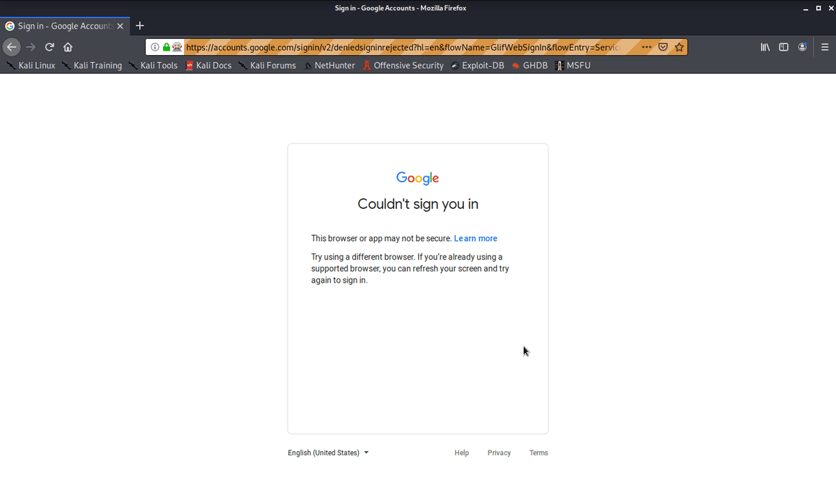Select the Sign in - Google Accounts tab
The width and height of the screenshot is (836, 504).
click(65, 26)
